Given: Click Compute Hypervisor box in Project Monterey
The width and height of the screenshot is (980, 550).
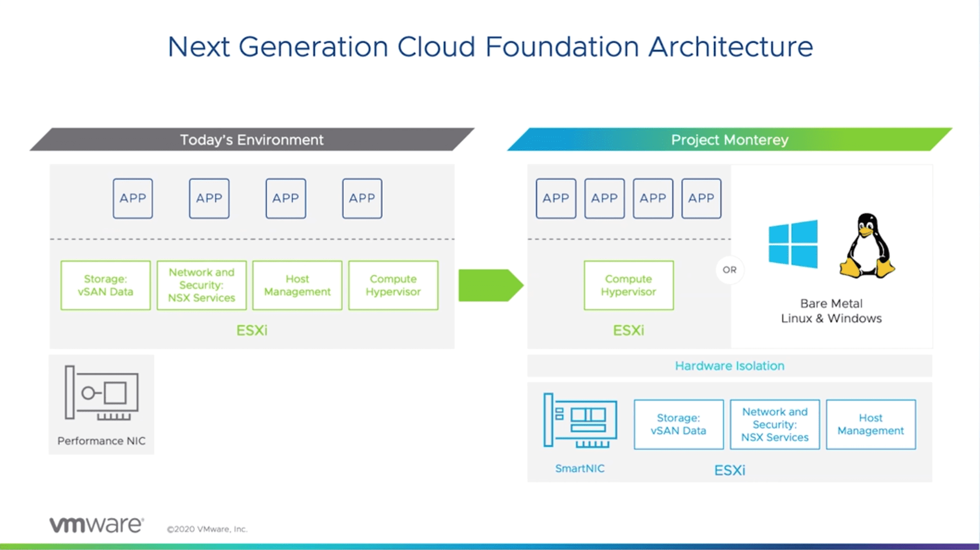Looking at the screenshot, I should pos(629,285).
